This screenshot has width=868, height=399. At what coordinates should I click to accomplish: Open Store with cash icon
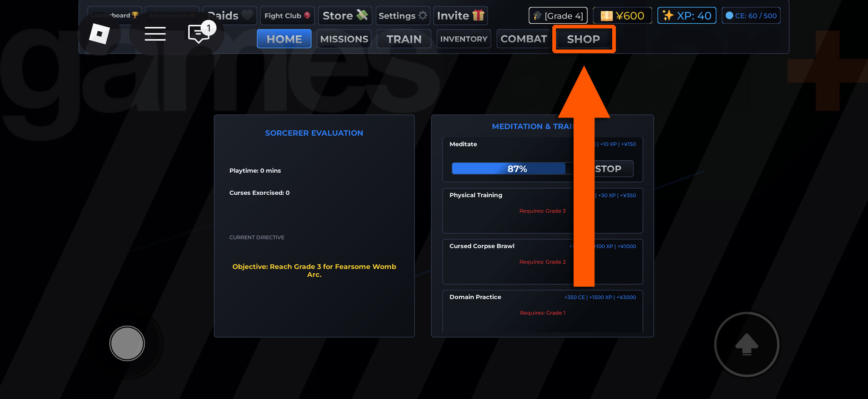coord(345,16)
